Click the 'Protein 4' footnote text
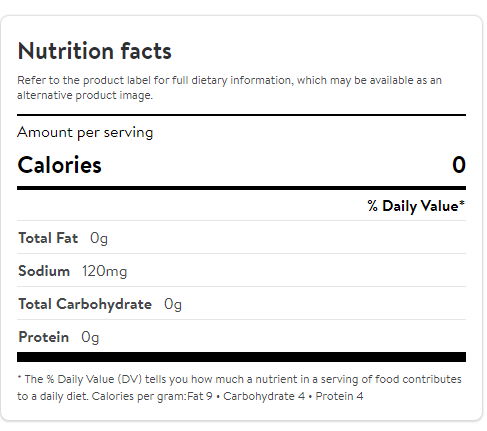Screen dimensions: 487x431 pyautogui.click(x=339, y=396)
